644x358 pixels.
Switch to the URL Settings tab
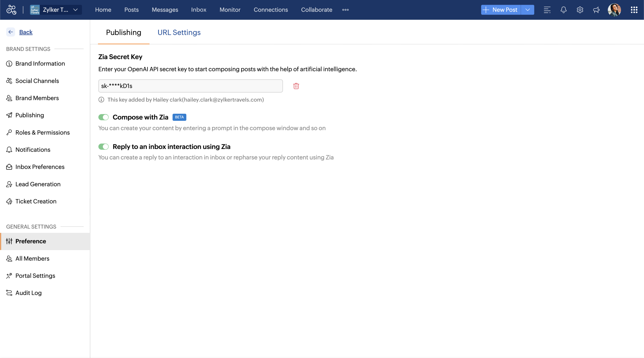[179, 33]
